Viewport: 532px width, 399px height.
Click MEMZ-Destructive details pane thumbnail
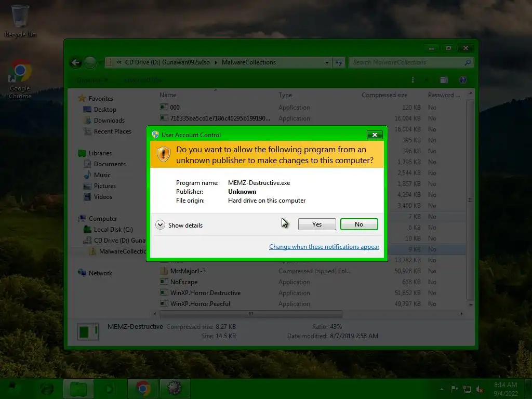coord(88,331)
